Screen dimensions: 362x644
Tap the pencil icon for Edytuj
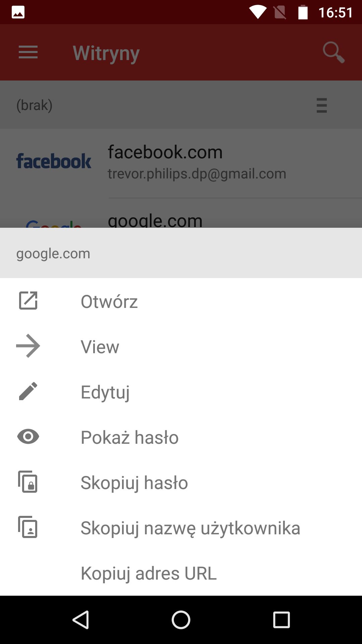click(x=28, y=391)
